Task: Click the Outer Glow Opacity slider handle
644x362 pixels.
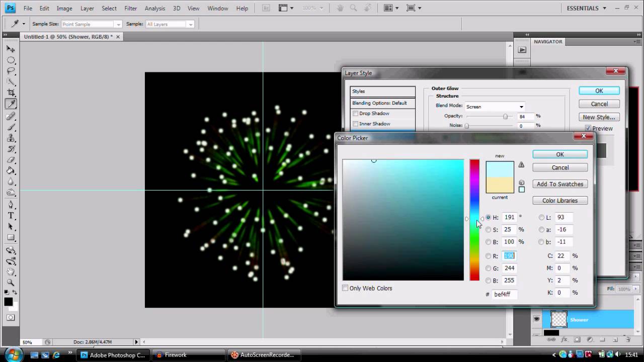Action: pos(505,116)
